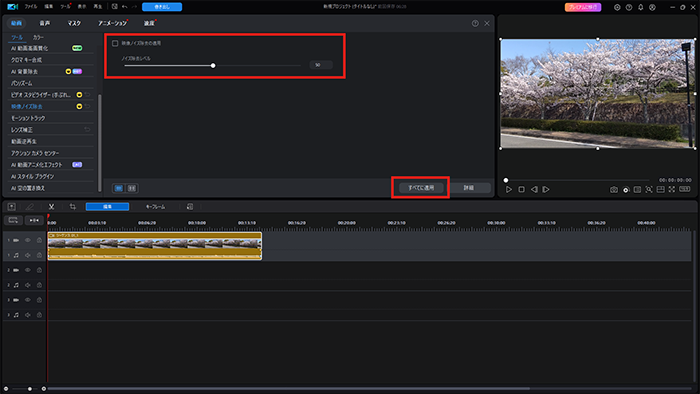Lock video track 1
700x394 pixels.
[x=39, y=240]
